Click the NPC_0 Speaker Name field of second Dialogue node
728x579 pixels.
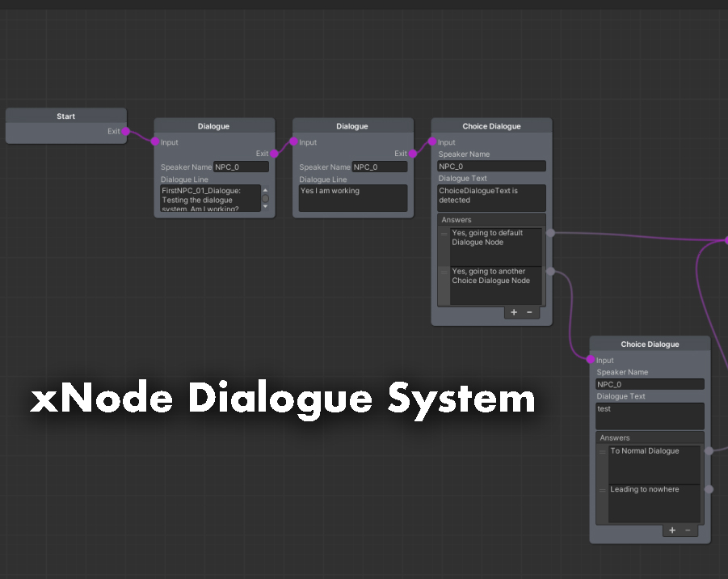tap(378, 167)
